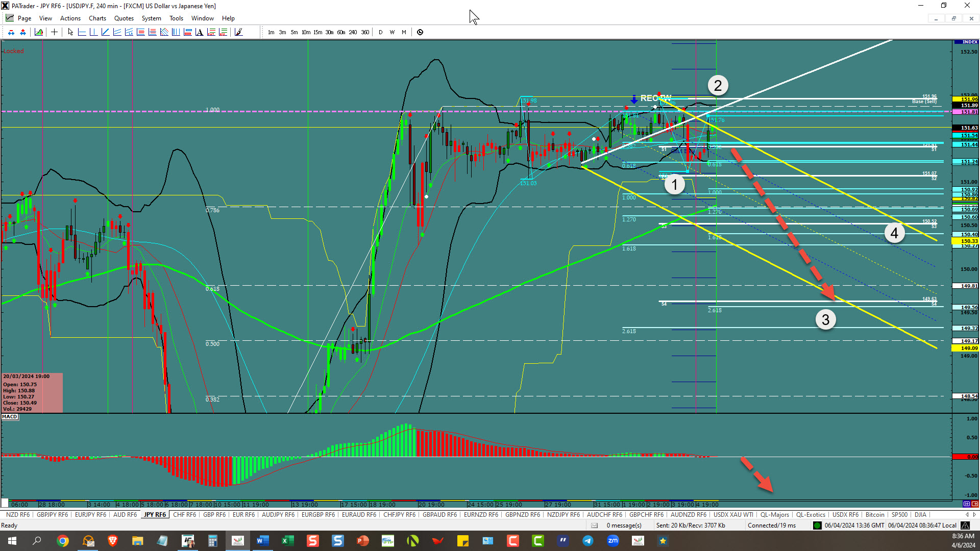Select the vertical time zones tool
Viewport: 980px width, 551px height.
pyautogui.click(x=176, y=32)
